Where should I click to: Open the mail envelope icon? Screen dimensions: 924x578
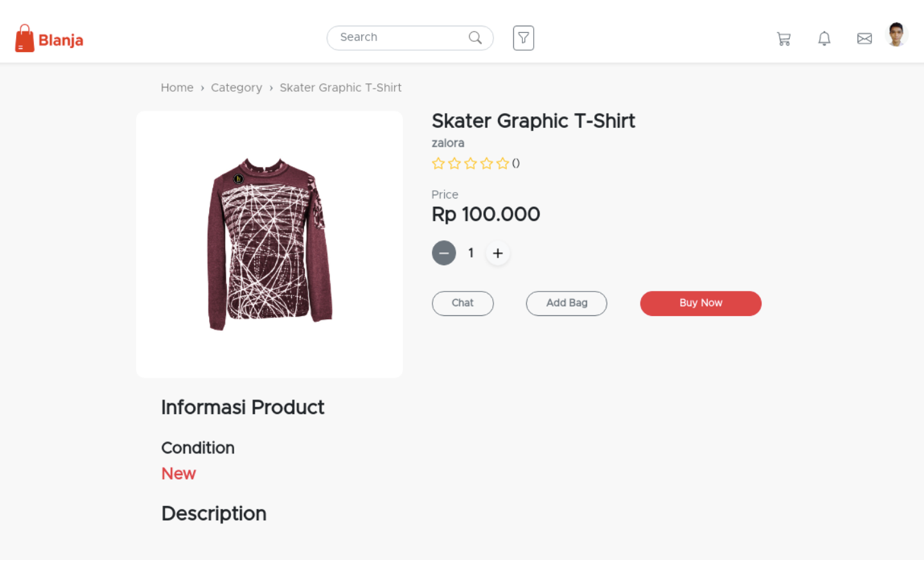pos(864,39)
